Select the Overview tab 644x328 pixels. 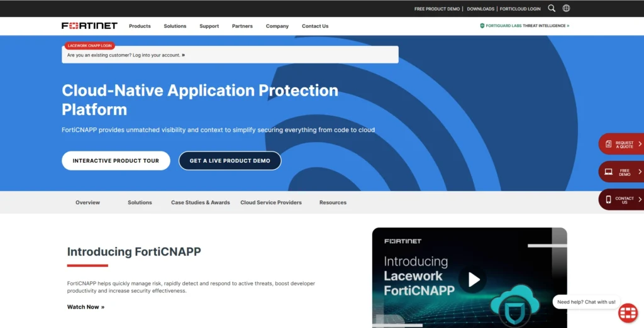[87, 202]
